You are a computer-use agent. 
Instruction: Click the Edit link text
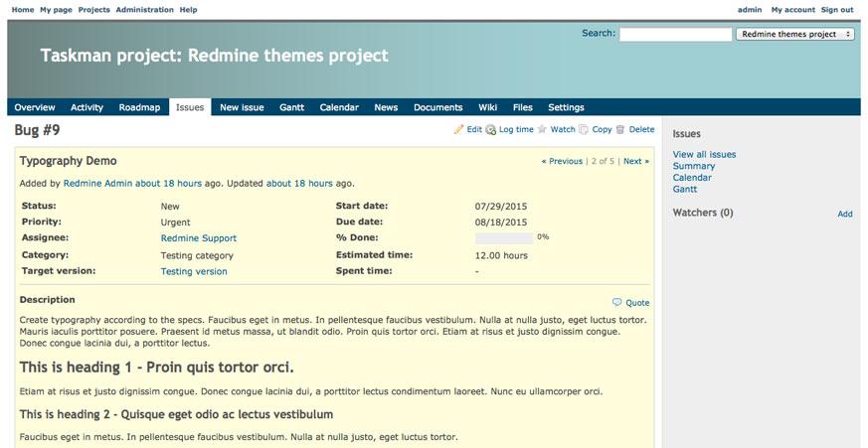click(x=474, y=129)
